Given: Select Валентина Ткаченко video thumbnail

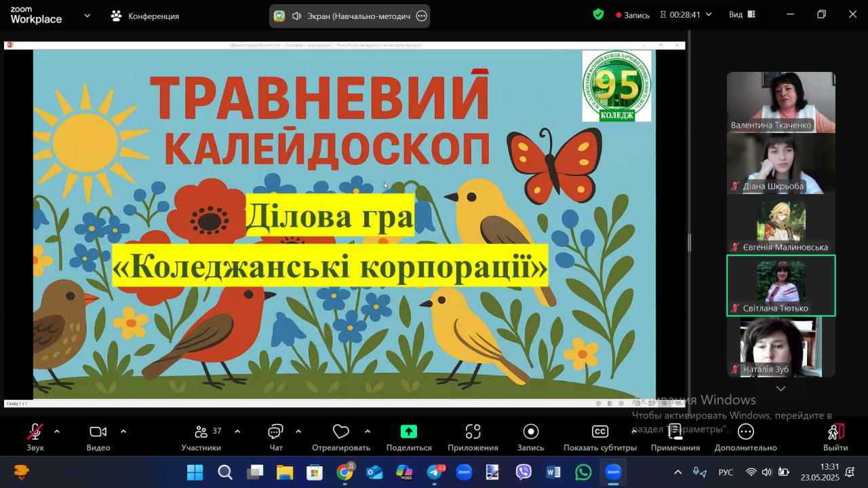Looking at the screenshot, I should pos(781,102).
